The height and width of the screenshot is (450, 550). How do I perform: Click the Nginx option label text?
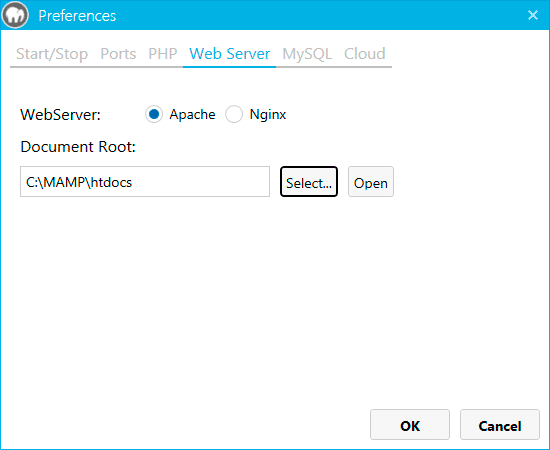point(268,115)
